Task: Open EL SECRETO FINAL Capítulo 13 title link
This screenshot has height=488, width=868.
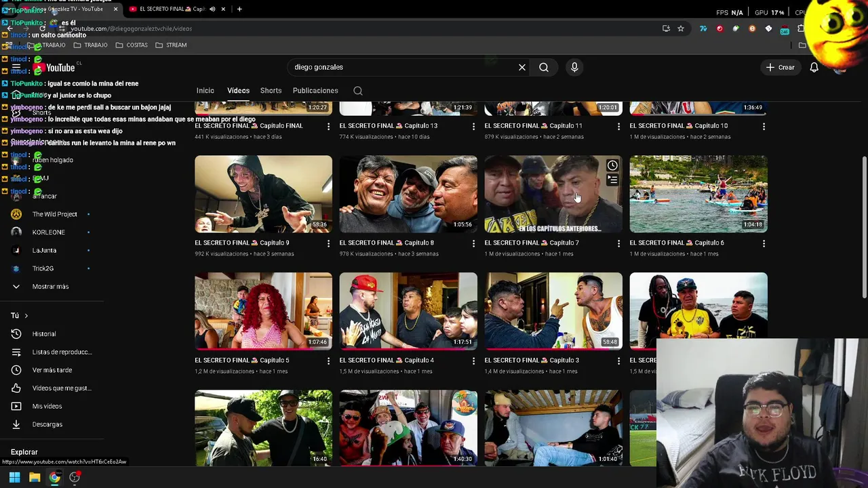Action: (389, 125)
